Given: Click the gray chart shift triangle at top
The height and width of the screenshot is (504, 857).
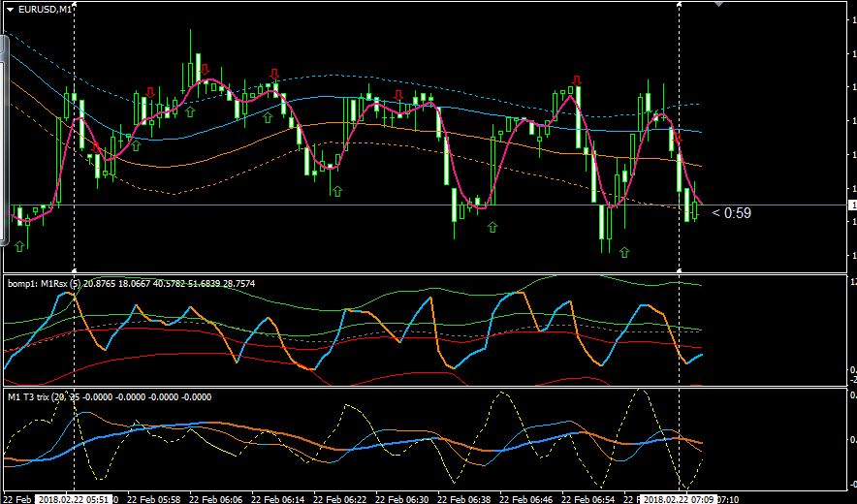Looking at the screenshot, I should (719, 4).
